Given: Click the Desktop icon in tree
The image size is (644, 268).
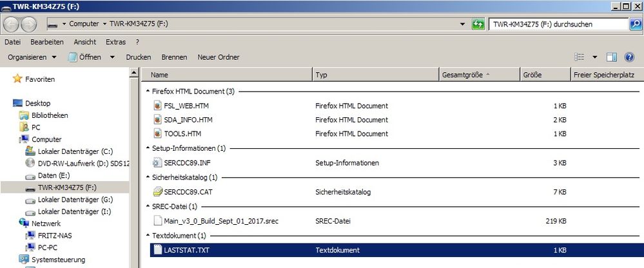Looking at the screenshot, I should click(17, 103).
